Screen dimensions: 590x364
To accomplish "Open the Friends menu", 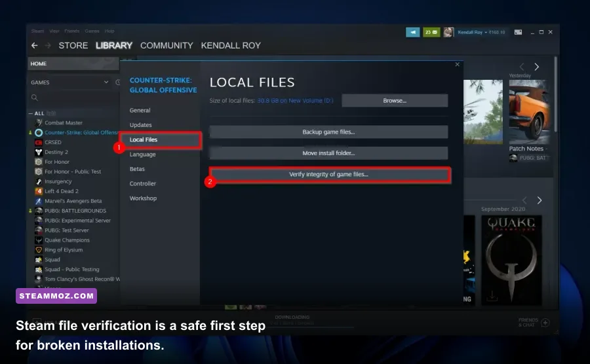I will (72, 31).
